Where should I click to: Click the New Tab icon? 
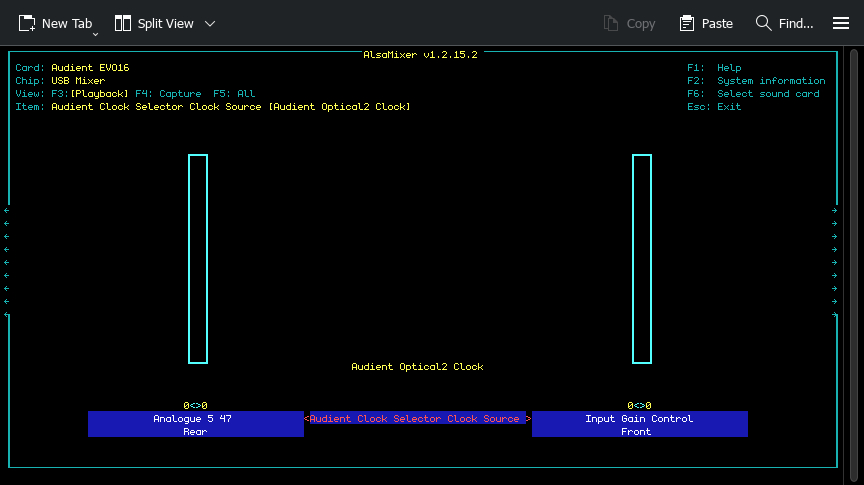(28, 22)
